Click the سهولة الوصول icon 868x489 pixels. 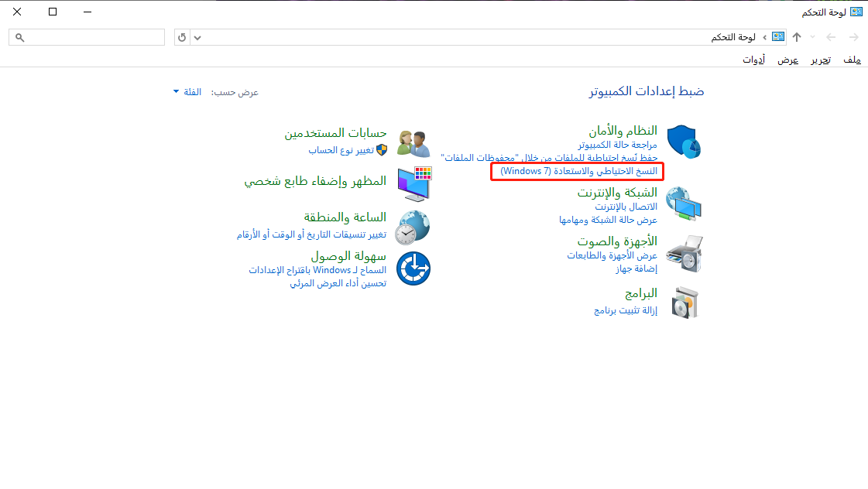(413, 268)
